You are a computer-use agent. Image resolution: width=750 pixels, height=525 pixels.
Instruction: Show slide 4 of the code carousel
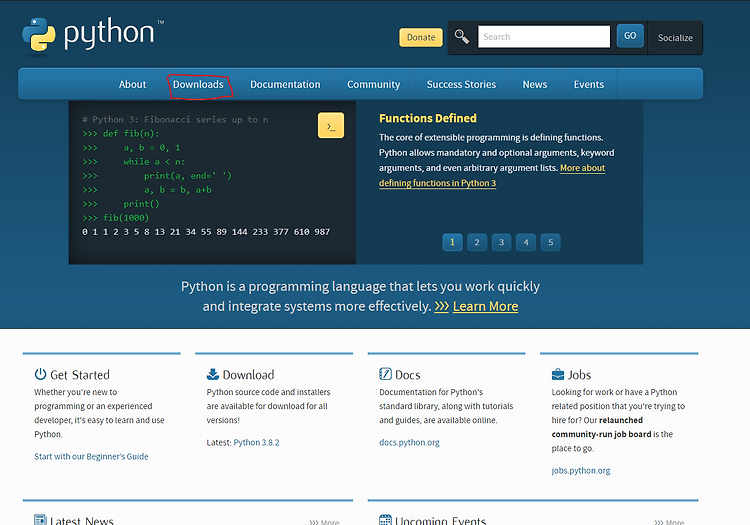pos(526,242)
